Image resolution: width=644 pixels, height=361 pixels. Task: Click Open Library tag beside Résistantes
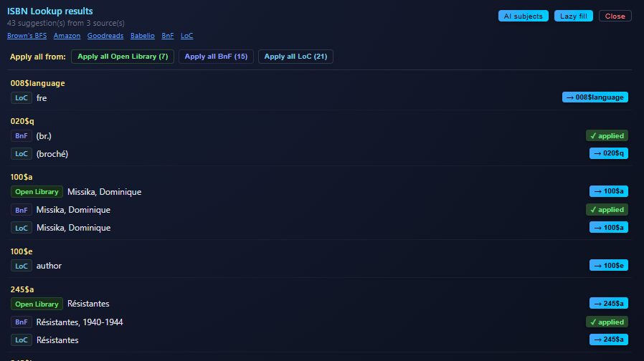point(37,304)
